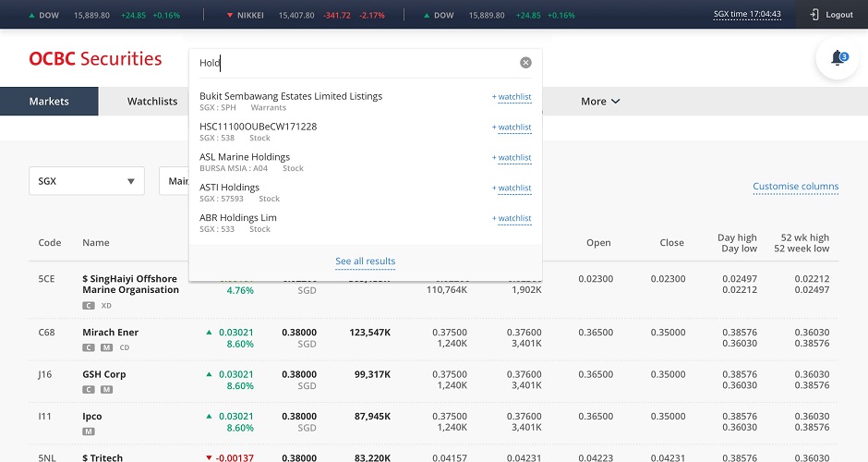Viewport: 868px width, 462px height.
Task: Click the Day high Day low header
Action: (738, 243)
